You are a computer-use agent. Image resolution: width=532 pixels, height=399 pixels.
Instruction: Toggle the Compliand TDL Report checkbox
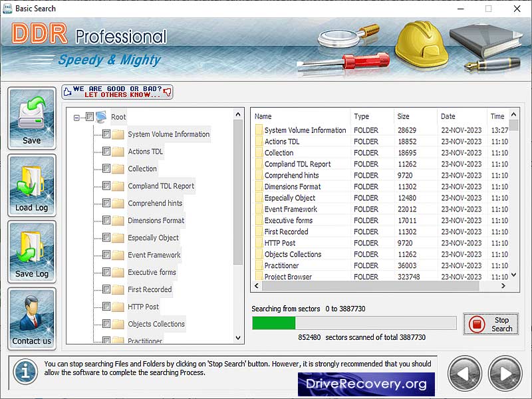click(x=106, y=186)
